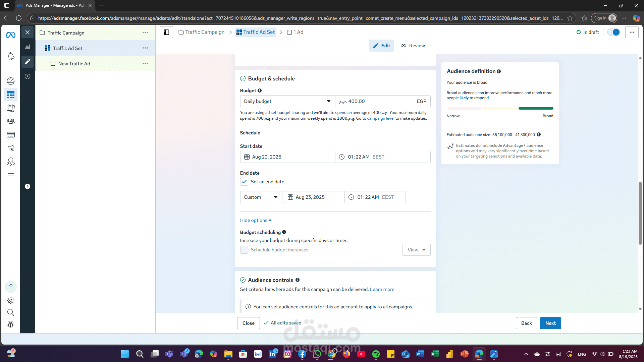This screenshot has height=362, width=644.
Task: Go to Traffic Ad Set breadcrumb
Action: coord(256,32)
